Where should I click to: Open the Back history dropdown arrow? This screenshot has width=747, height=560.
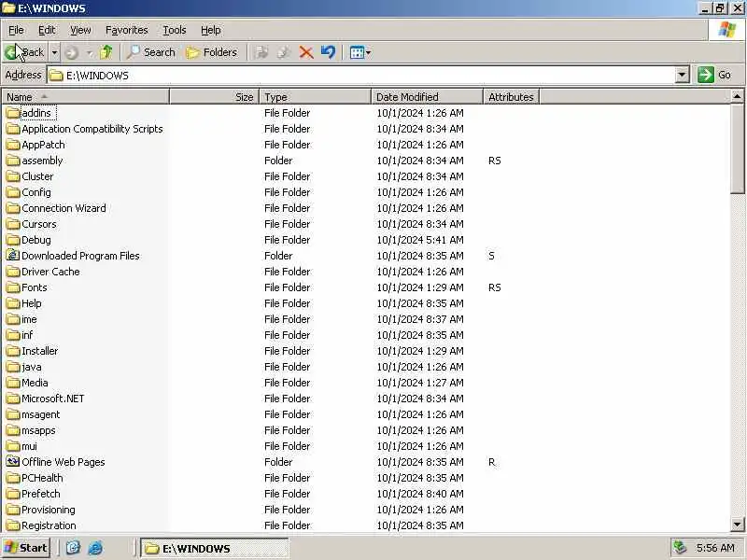[x=55, y=52]
